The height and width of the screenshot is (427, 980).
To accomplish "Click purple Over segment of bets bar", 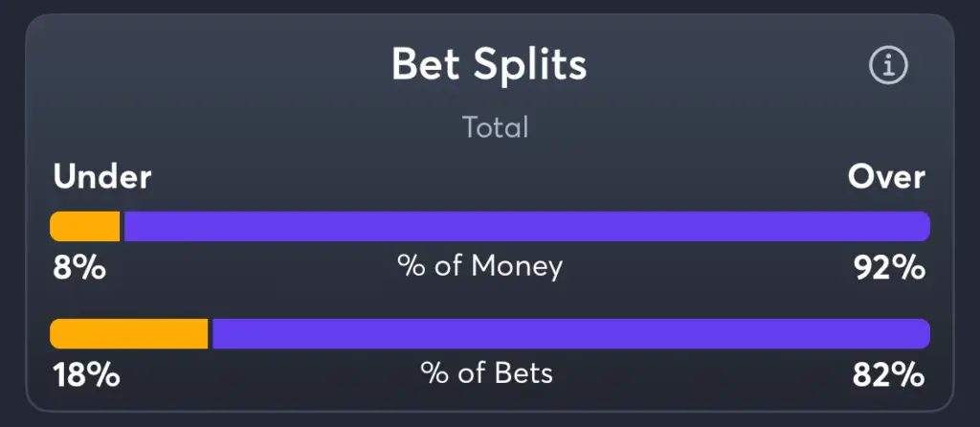I will click(571, 334).
